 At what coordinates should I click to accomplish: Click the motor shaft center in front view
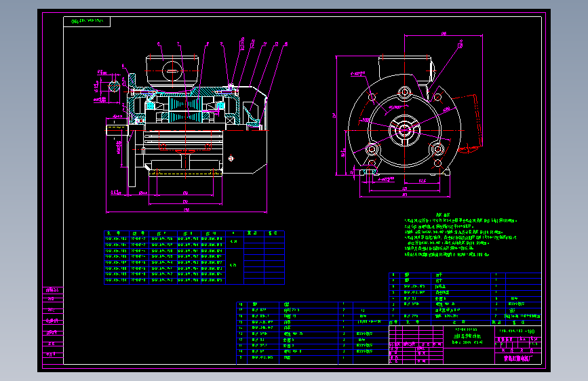[404, 129]
